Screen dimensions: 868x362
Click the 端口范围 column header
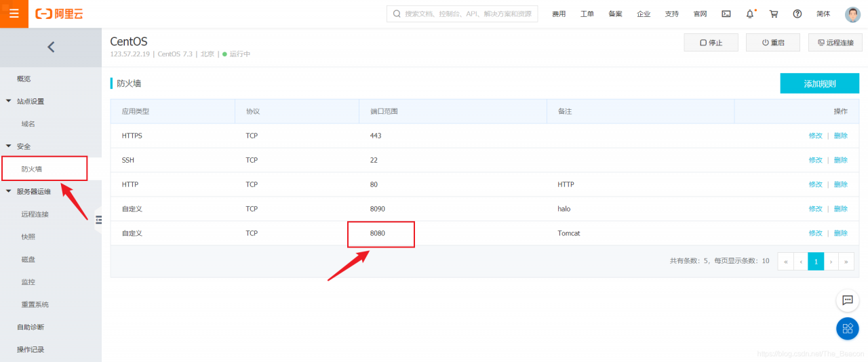[384, 111]
